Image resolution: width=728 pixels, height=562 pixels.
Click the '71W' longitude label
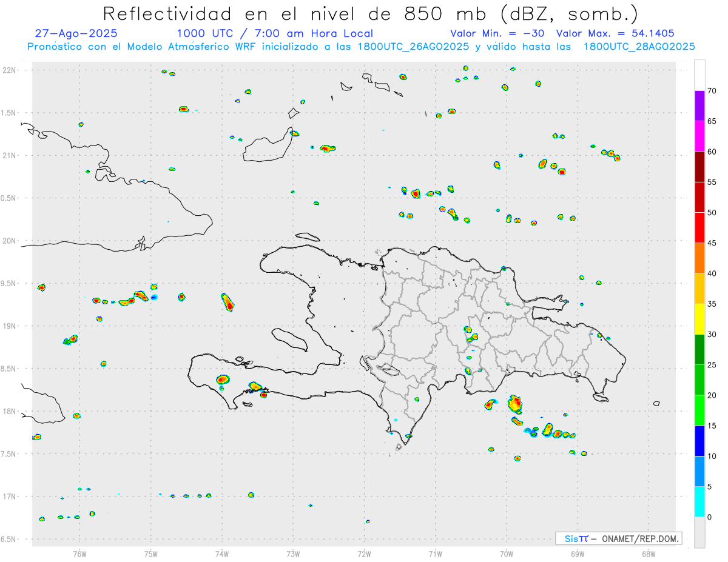click(x=435, y=554)
